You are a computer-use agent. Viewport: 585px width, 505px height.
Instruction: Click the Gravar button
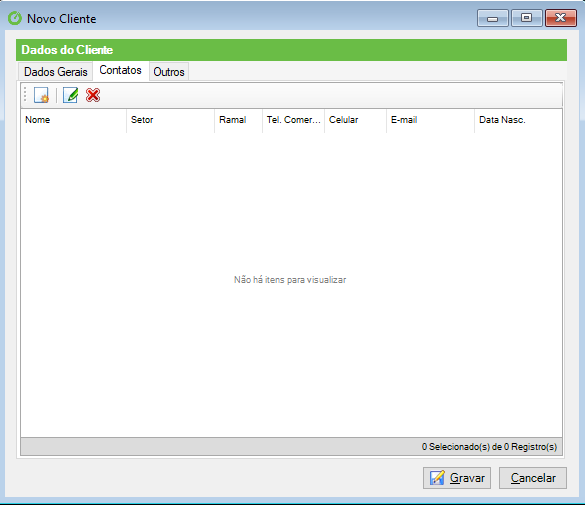(x=457, y=478)
